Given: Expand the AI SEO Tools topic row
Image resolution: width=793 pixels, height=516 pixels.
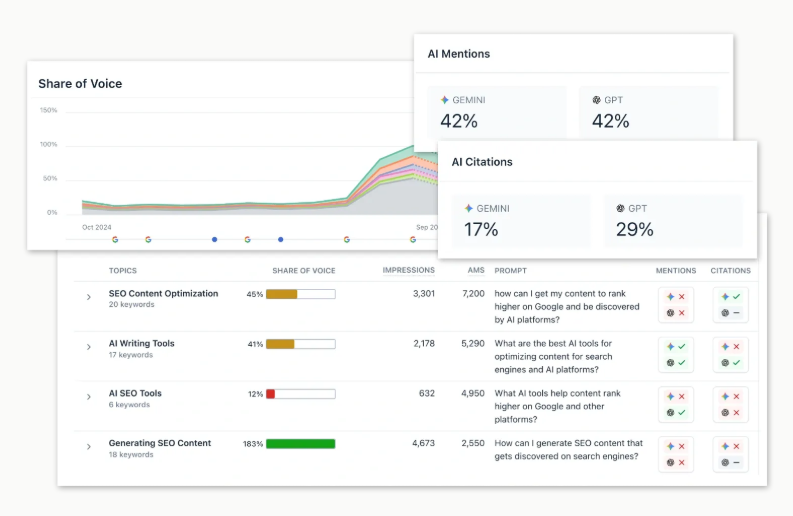Looking at the screenshot, I should [x=89, y=398].
